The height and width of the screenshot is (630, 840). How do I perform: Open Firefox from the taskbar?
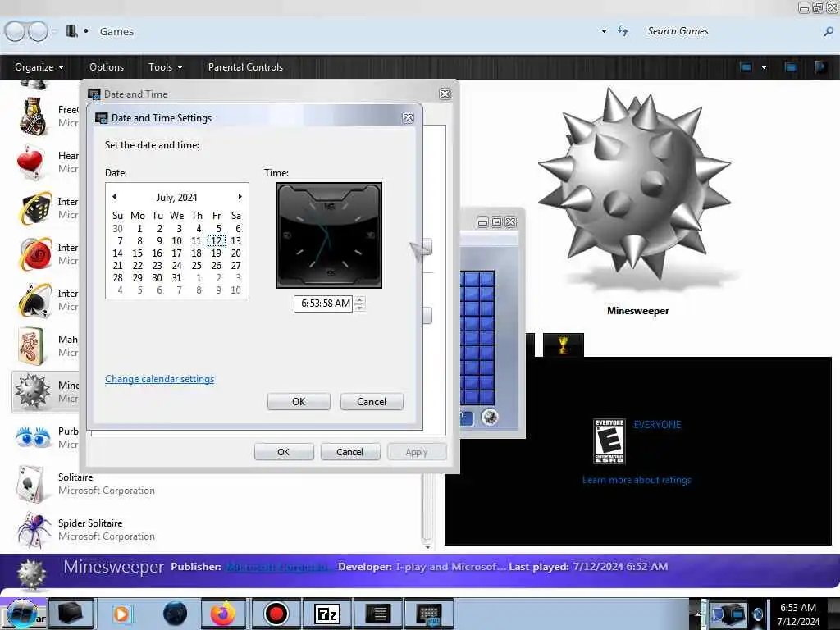coord(223,614)
